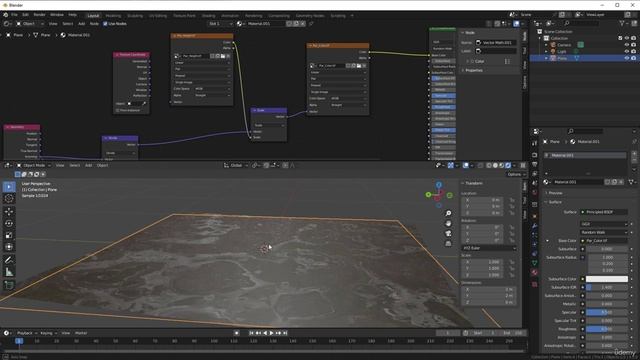Toggle camera view icon in viewport
This screenshot has width=640, height=360.
448,233
